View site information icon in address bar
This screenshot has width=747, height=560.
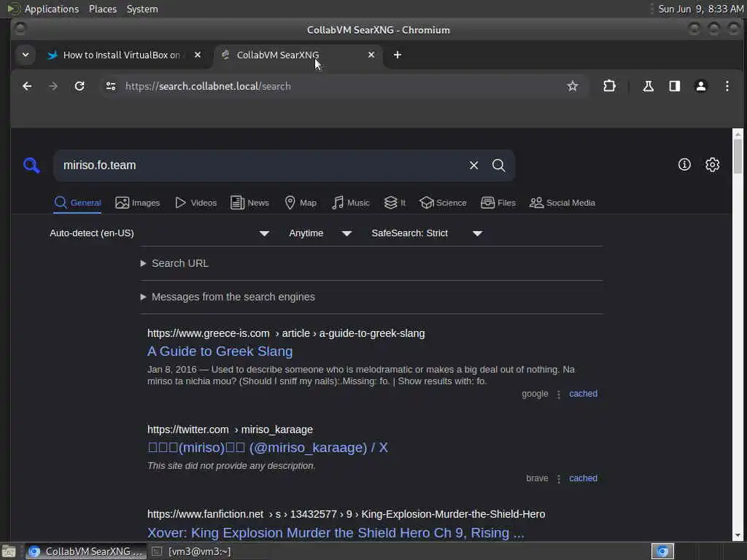click(x=111, y=86)
